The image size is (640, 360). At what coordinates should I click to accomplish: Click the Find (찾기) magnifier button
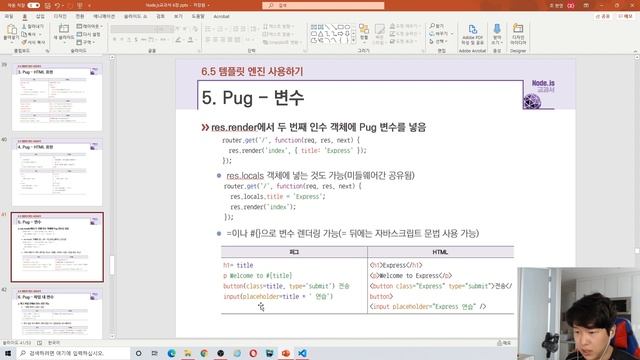[437, 26]
